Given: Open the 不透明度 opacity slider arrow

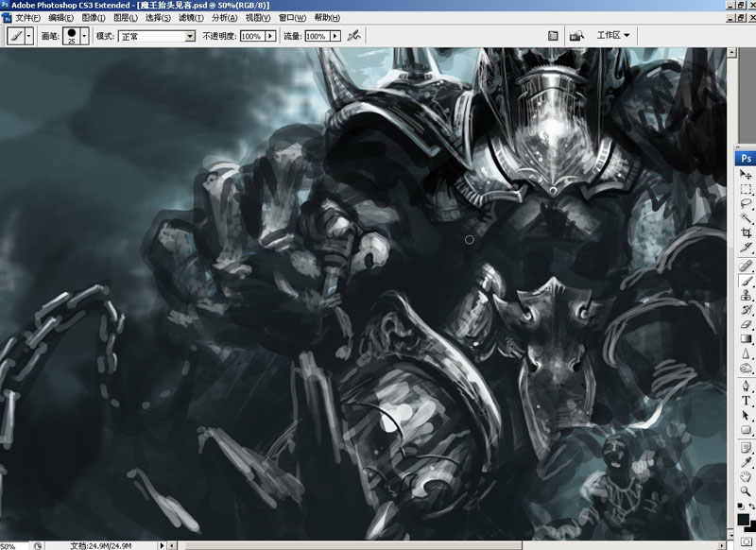Looking at the screenshot, I should 270,36.
